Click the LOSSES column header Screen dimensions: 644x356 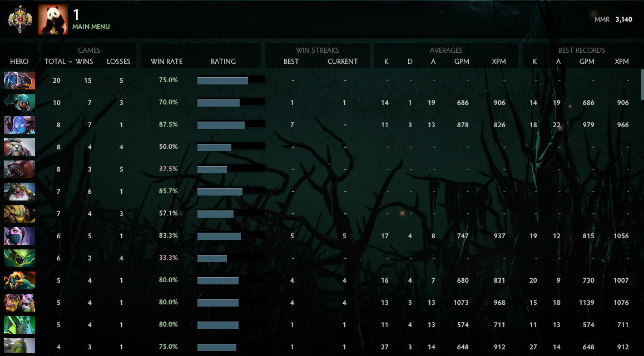118,62
